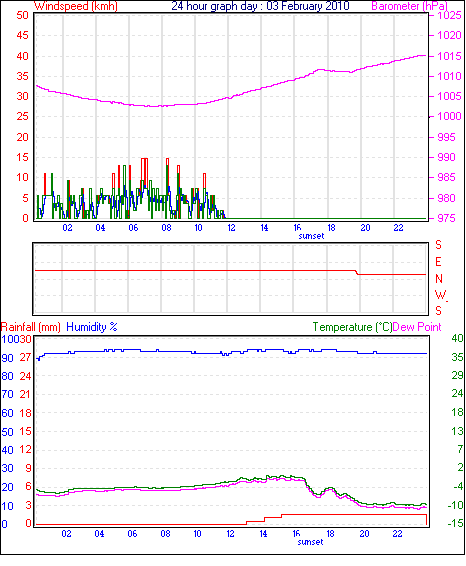Viewport: 466px width, 566px height.
Task: Click the sunset marker under top graph
Action: [312, 236]
